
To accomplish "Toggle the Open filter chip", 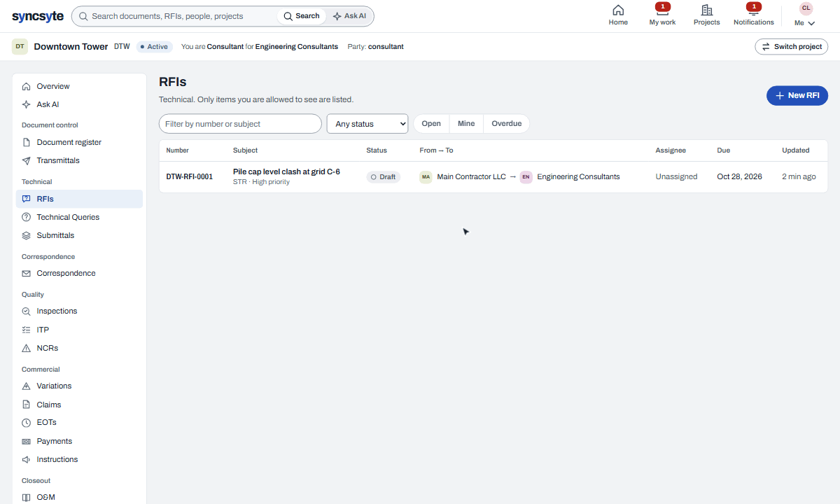I will tap(431, 124).
